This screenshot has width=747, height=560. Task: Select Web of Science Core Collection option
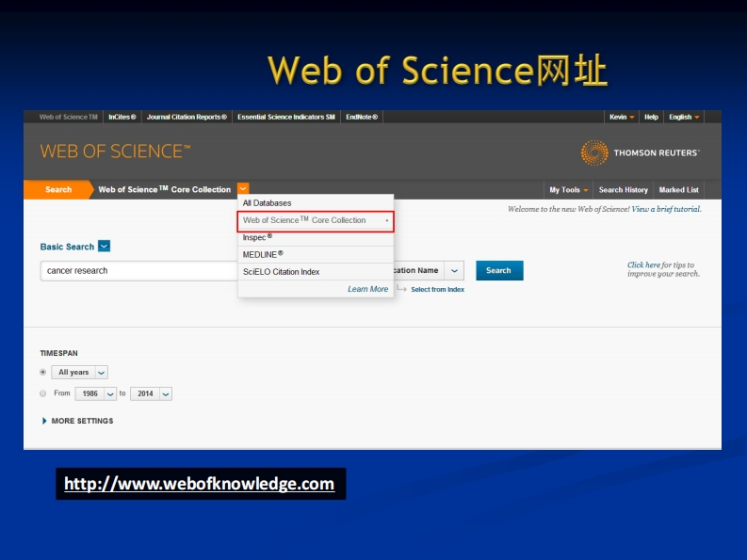click(316, 220)
